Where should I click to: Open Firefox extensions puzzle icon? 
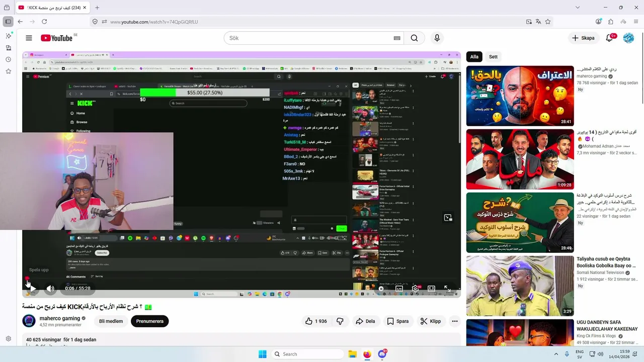point(611,22)
